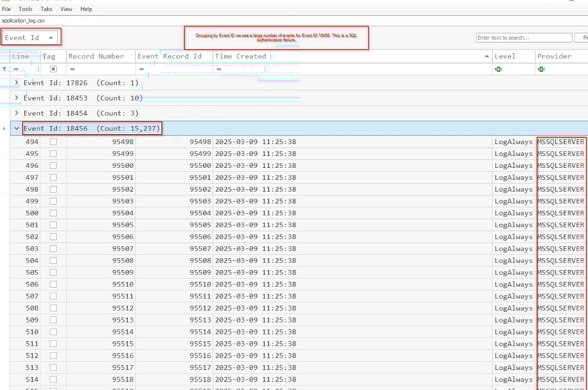Select the application_log.csv tab
The width and height of the screenshot is (588, 390).
coord(23,21)
